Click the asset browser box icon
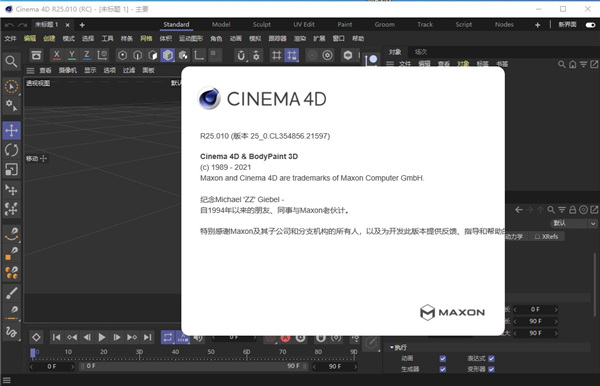This screenshot has width=600, height=386. click(x=36, y=55)
